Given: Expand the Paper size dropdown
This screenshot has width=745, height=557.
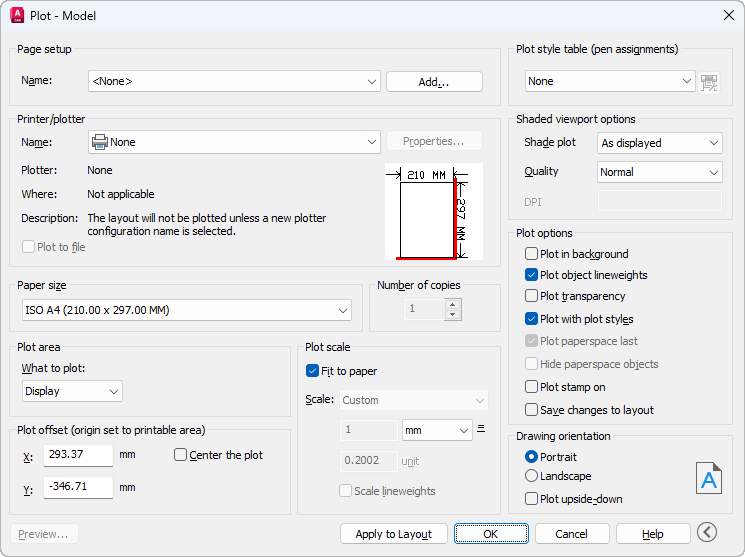Looking at the screenshot, I should pos(186,310).
